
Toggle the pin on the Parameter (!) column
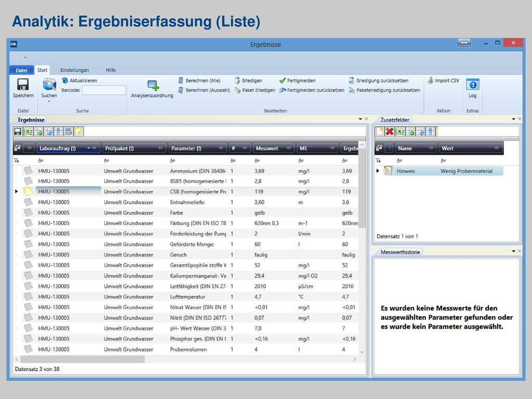click(221, 148)
